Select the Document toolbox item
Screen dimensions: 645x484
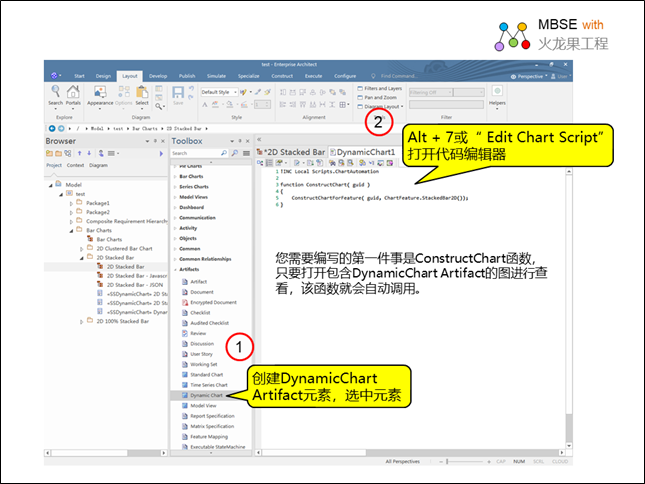[x=198, y=292]
